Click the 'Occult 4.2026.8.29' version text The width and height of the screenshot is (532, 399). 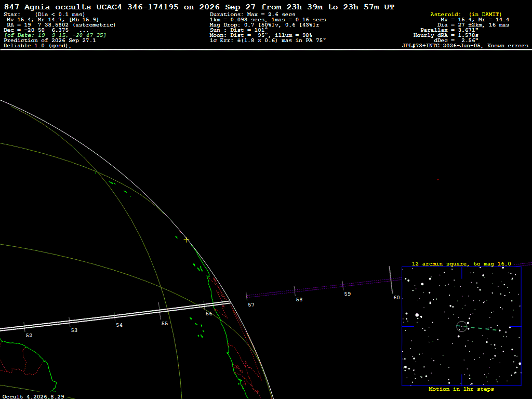tap(33, 396)
